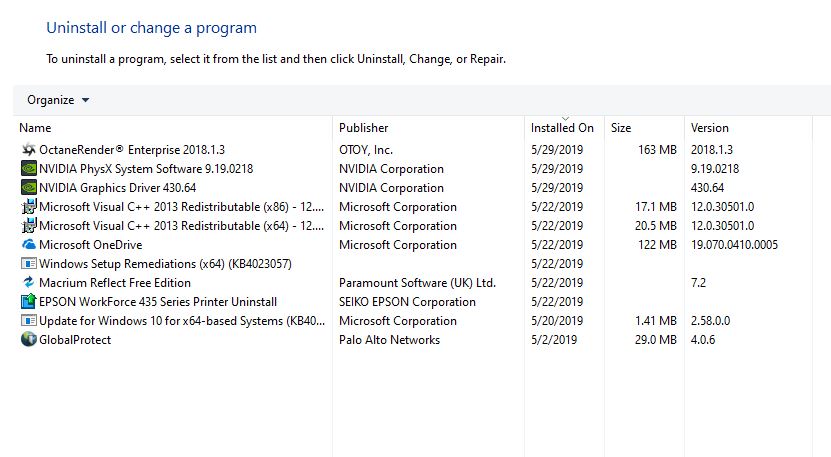Click the EPSON WorkForce 435 printer icon

point(28,302)
